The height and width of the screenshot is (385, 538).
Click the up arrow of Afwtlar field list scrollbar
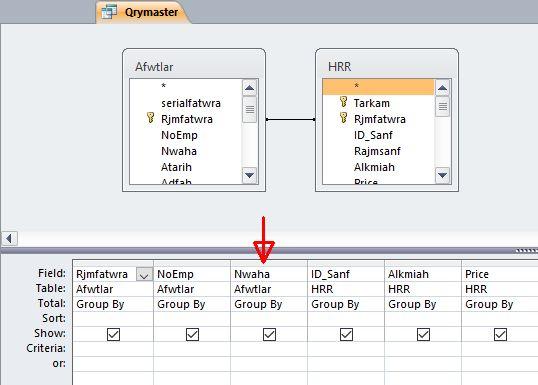(x=249, y=88)
